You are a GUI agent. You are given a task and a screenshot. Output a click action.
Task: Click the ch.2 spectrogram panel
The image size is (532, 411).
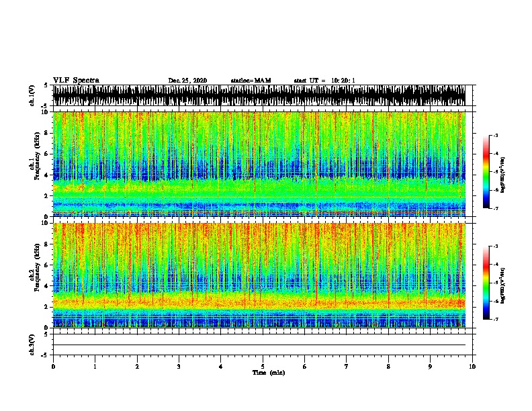pyautogui.click(x=259, y=275)
